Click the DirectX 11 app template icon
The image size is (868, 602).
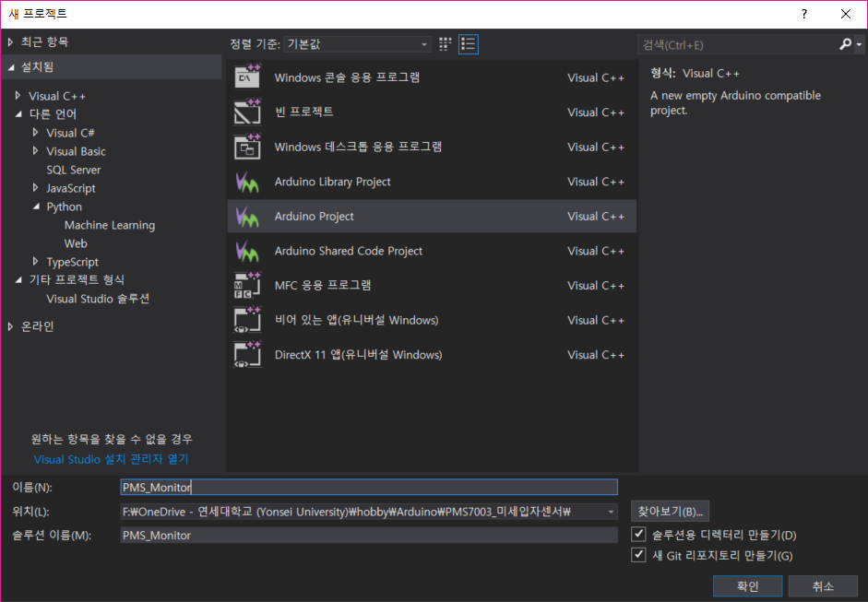247,355
